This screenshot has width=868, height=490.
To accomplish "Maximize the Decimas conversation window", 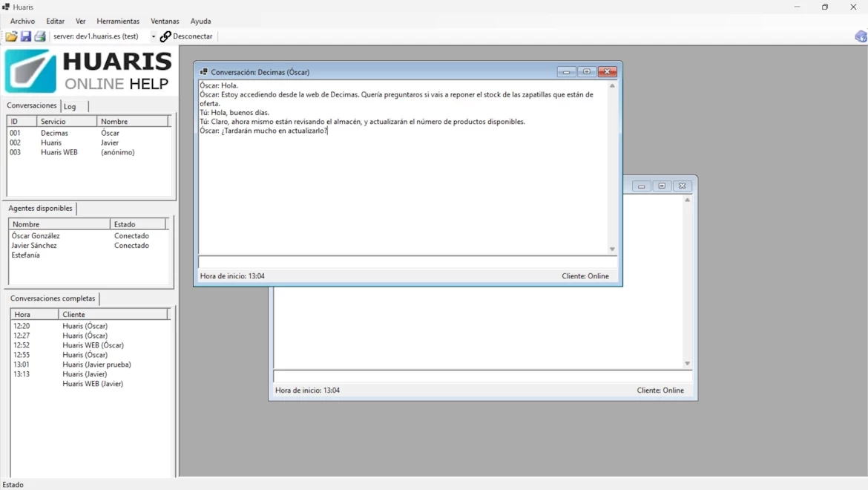I will (587, 72).
